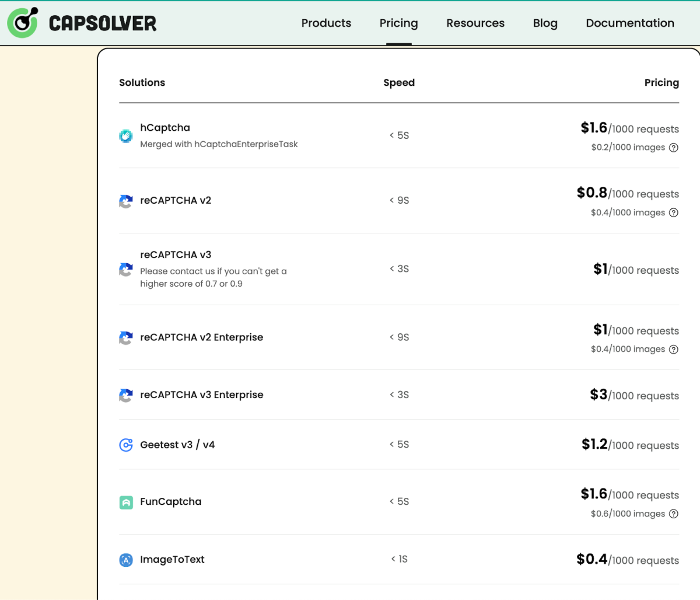The image size is (700, 600).
Task: Click the hCaptcha service icon
Action: [x=126, y=135]
